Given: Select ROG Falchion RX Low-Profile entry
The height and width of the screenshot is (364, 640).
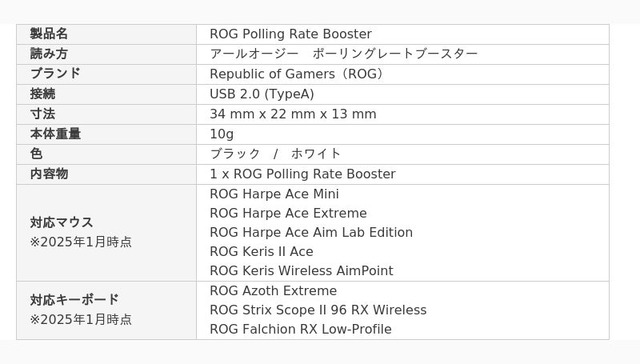Looking at the screenshot, I should (x=300, y=329).
